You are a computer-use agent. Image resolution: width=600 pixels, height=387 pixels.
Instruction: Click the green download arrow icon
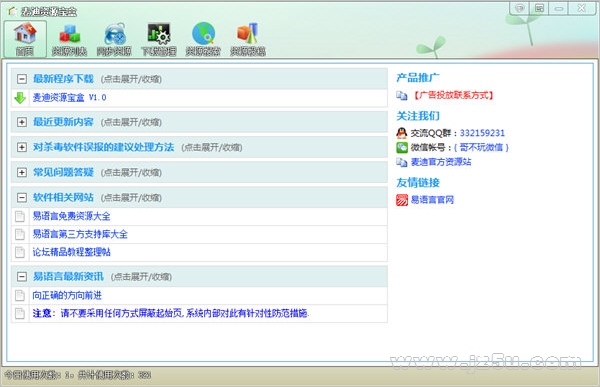coord(20,98)
